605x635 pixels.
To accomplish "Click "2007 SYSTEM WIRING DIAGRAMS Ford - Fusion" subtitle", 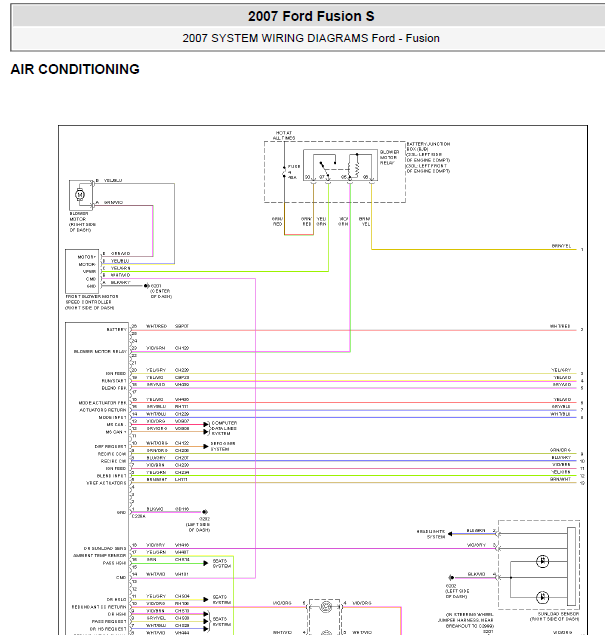I will coord(311,38).
